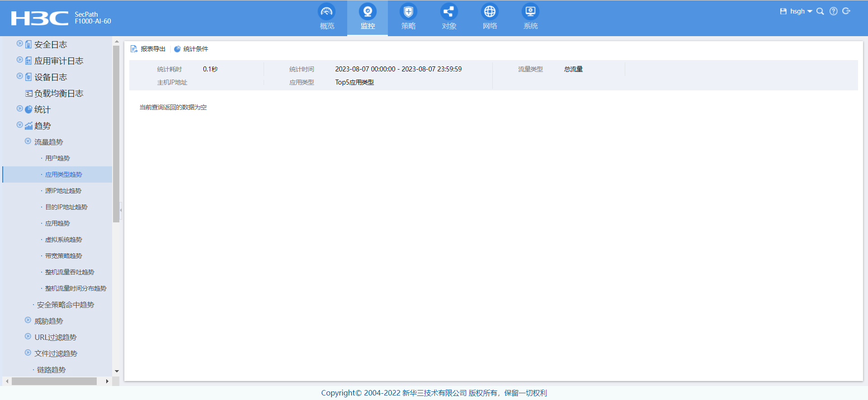Click the search magnifier icon
868x400 pixels.
click(x=820, y=11)
